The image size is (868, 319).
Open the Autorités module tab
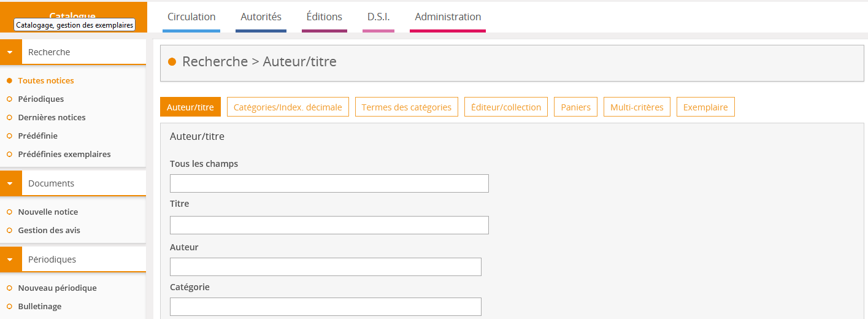pyautogui.click(x=261, y=17)
